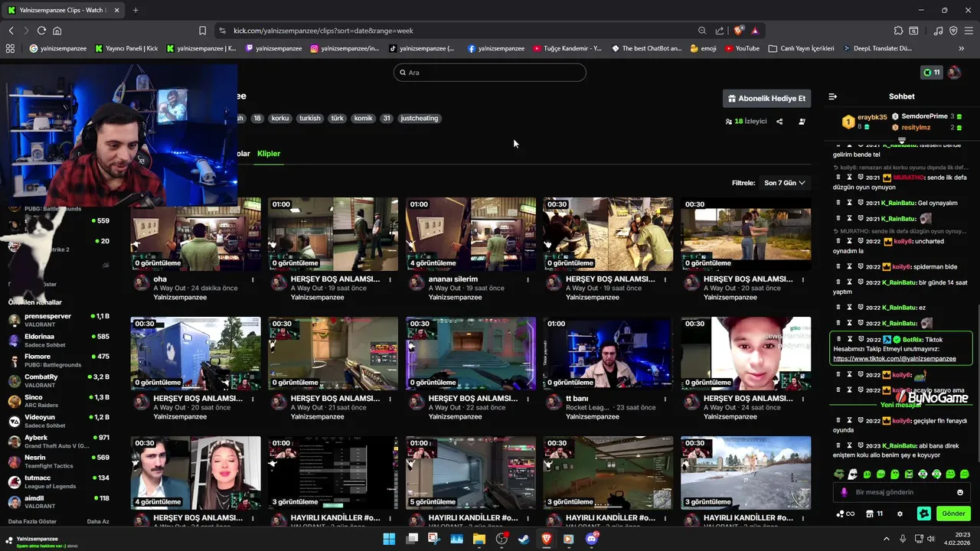Open the three-dot menu on the "ananaı silerim" clip

coord(528,279)
